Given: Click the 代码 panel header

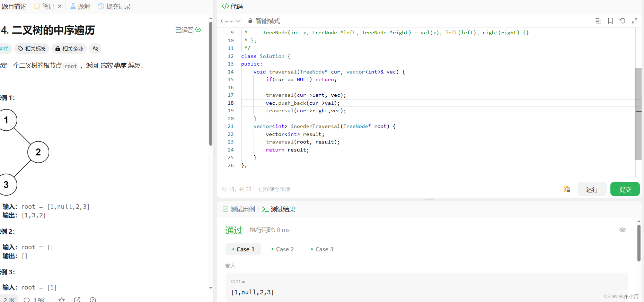Looking at the screenshot, I should pos(232,7).
